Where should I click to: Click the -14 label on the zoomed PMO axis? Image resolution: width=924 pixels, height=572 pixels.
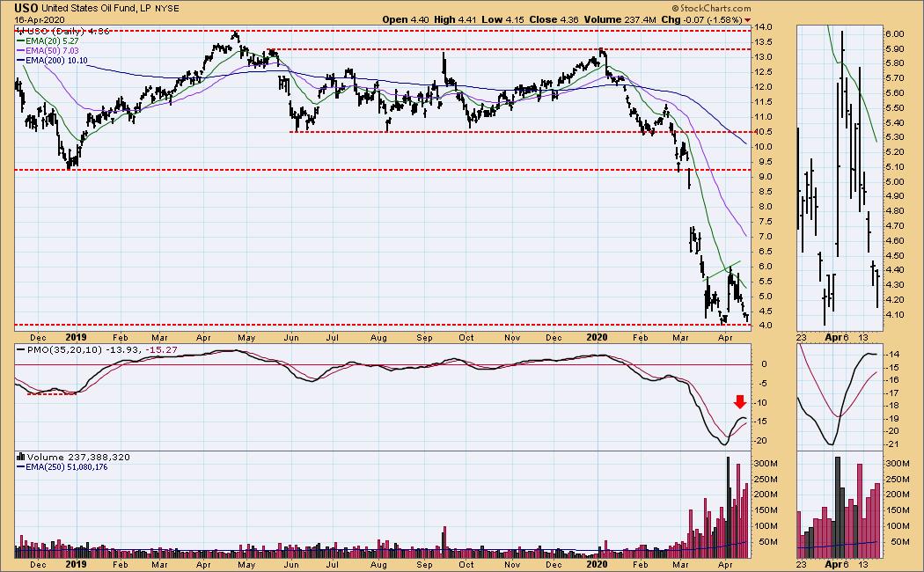pos(893,354)
